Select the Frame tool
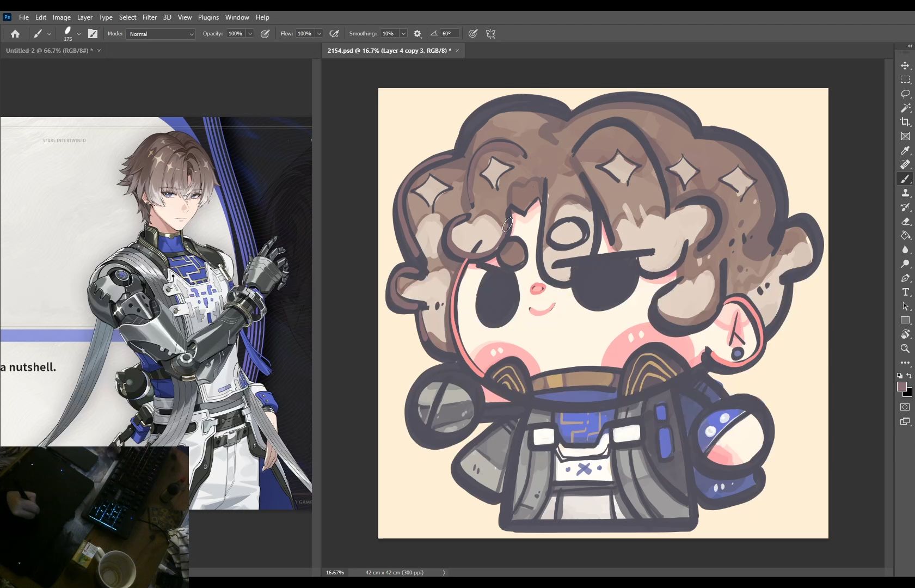This screenshot has width=915, height=588. click(905, 136)
